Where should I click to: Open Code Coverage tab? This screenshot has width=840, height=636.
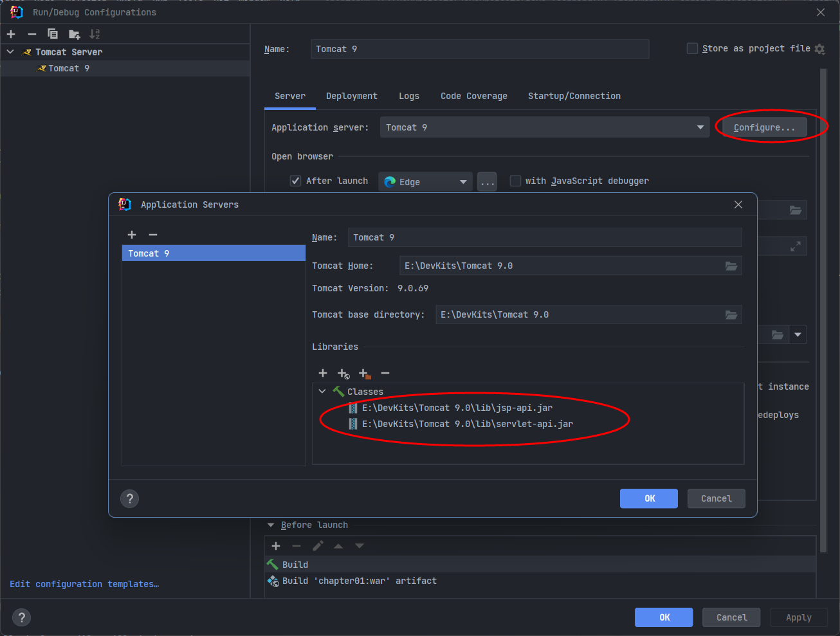coord(474,96)
